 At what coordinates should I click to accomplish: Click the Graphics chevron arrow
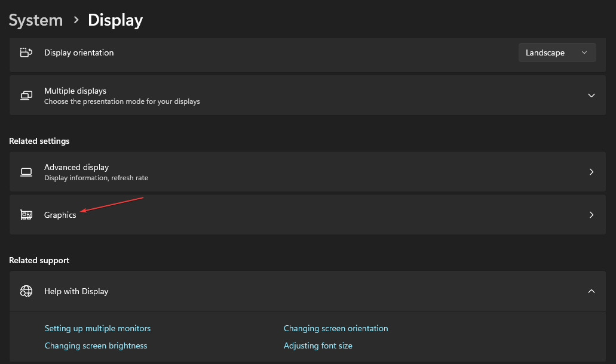pyautogui.click(x=591, y=215)
